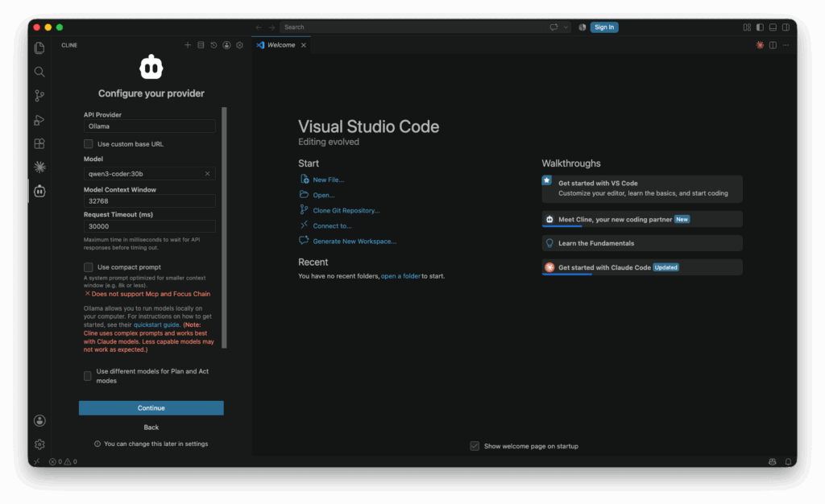825x504 pixels.
Task: Open Get started with Claude Code walkthrough
Action: coord(642,267)
